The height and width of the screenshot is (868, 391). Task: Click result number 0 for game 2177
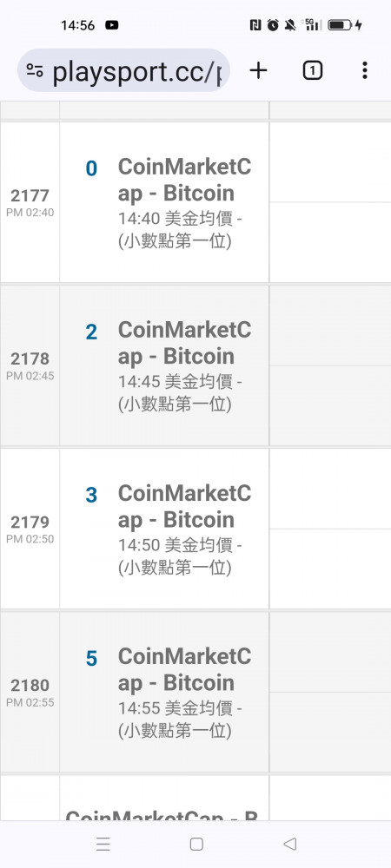[x=91, y=169]
